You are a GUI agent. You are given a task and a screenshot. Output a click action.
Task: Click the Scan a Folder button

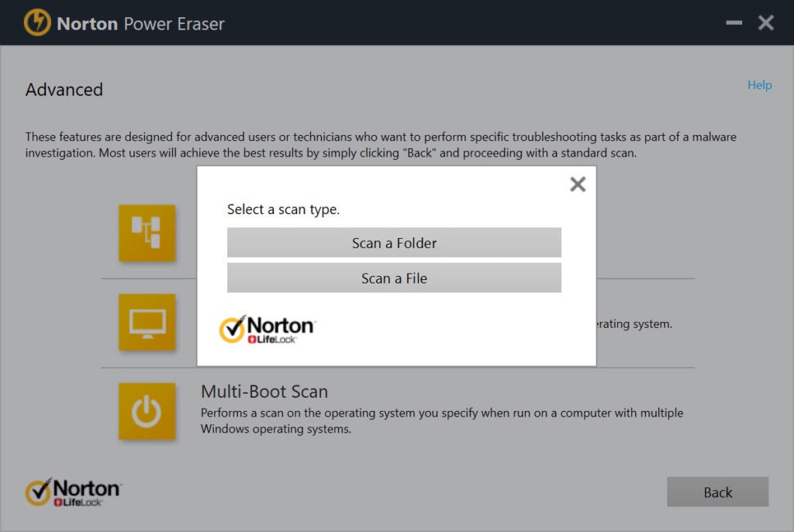pos(394,243)
